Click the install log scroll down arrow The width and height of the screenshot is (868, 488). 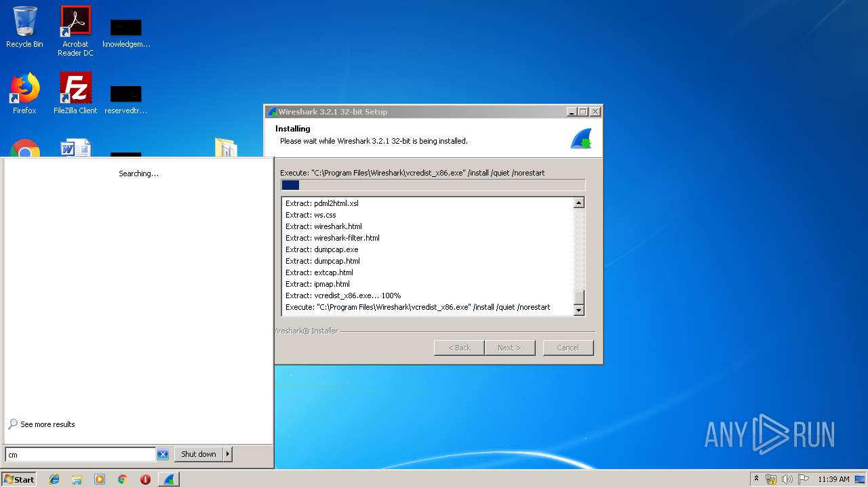click(x=578, y=310)
